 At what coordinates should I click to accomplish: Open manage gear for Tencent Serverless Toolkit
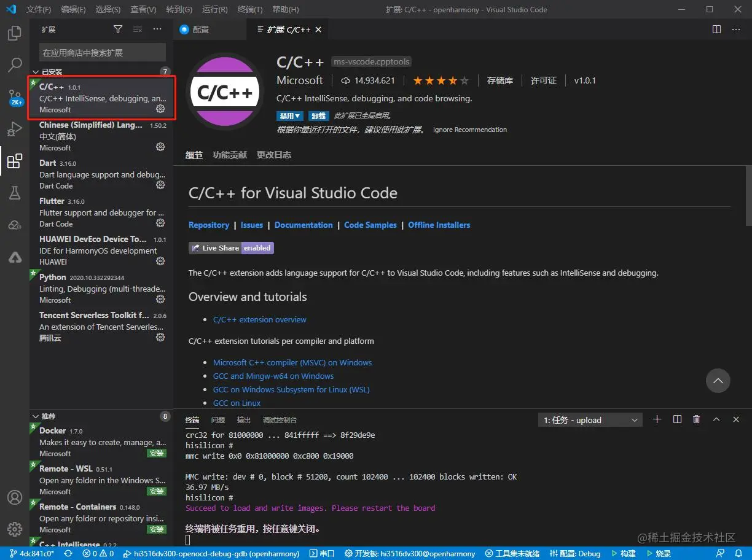click(x=160, y=338)
